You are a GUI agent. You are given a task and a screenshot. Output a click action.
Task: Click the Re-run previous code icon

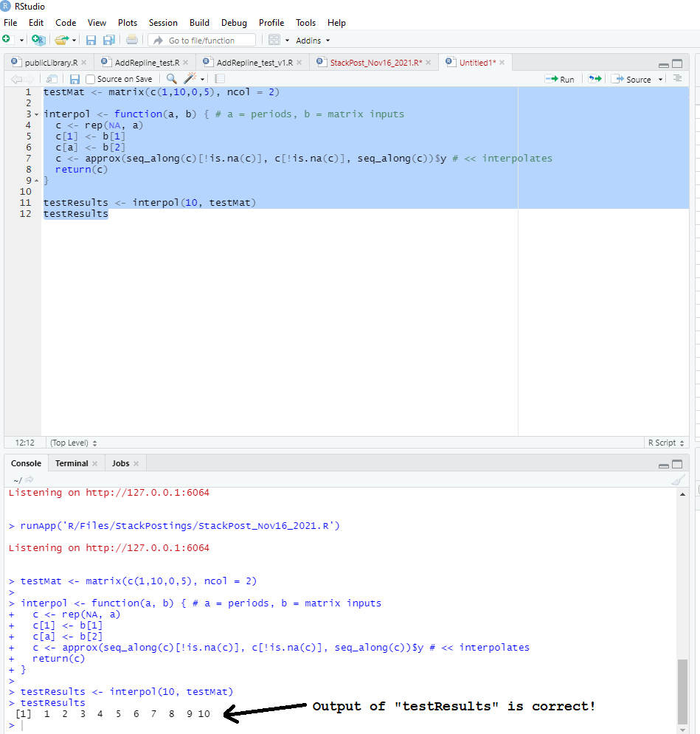[x=595, y=79]
